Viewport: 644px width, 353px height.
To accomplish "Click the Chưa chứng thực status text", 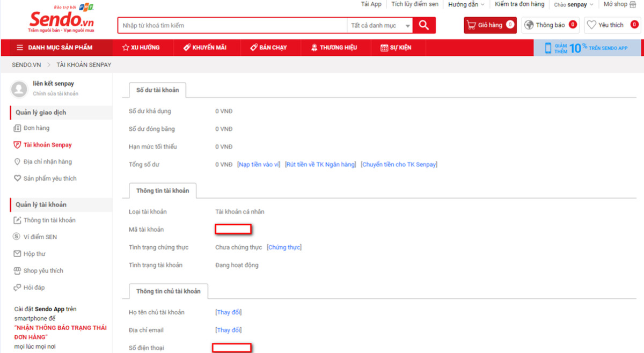I will pyautogui.click(x=238, y=247).
